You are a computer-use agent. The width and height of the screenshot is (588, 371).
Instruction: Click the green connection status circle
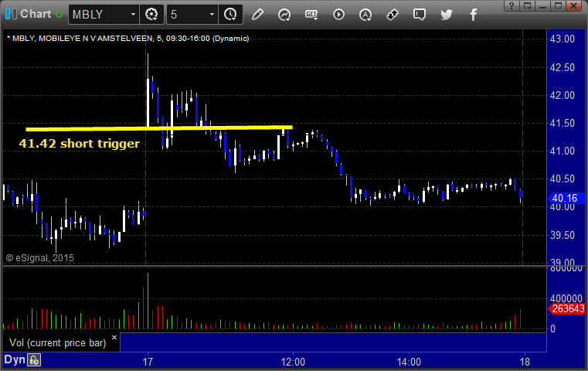click(59, 14)
